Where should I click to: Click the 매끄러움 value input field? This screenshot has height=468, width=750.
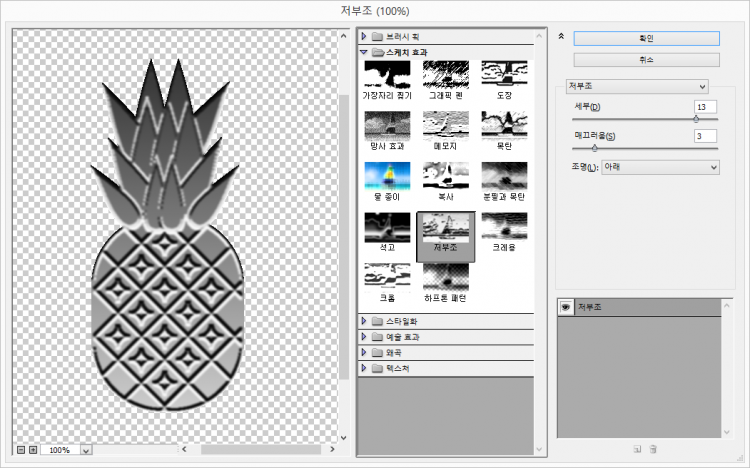click(x=705, y=136)
